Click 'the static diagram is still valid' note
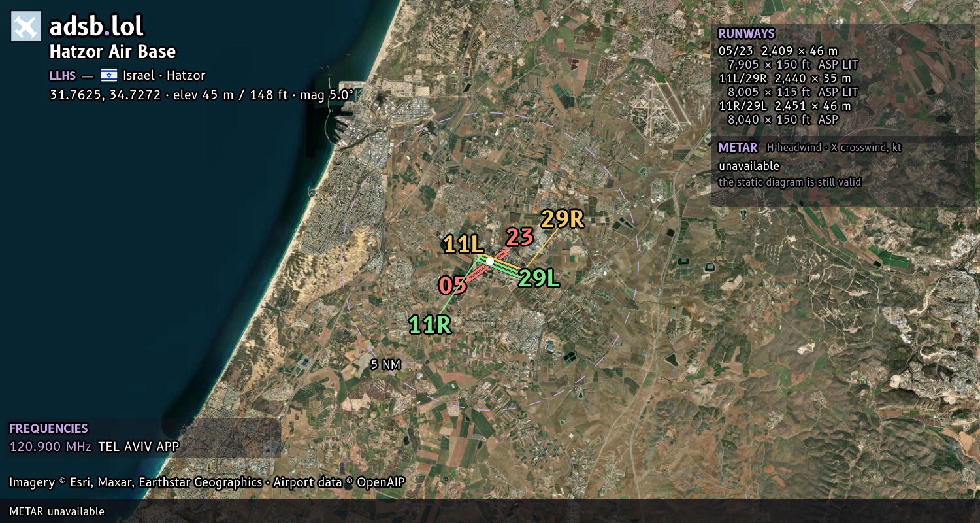 (x=789, y=182)
